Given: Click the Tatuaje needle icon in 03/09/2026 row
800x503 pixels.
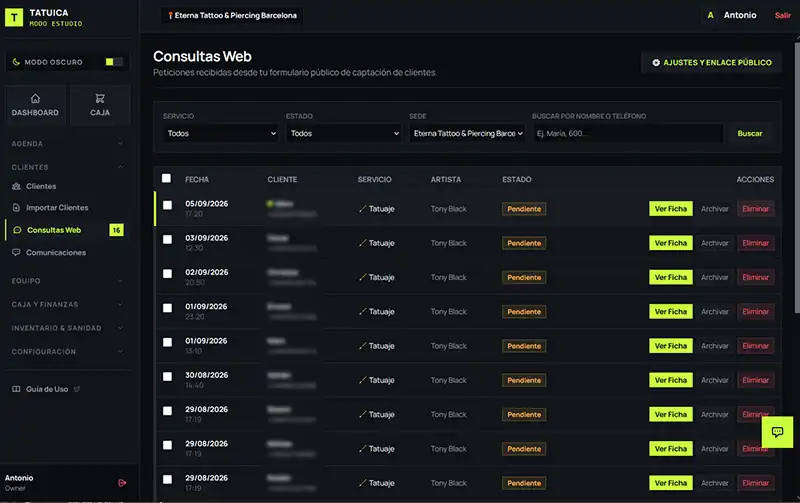Looking at the screenshot, I should (363, 243).
